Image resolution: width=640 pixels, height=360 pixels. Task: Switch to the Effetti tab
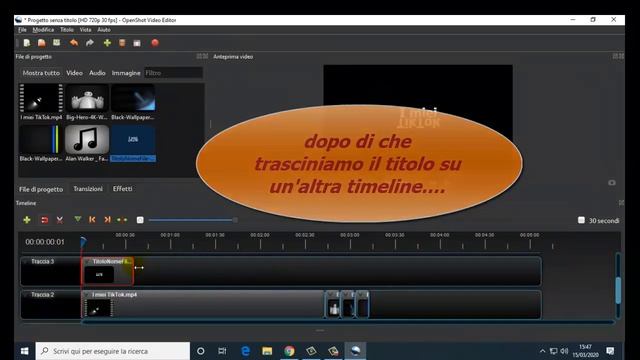[122, 189]
